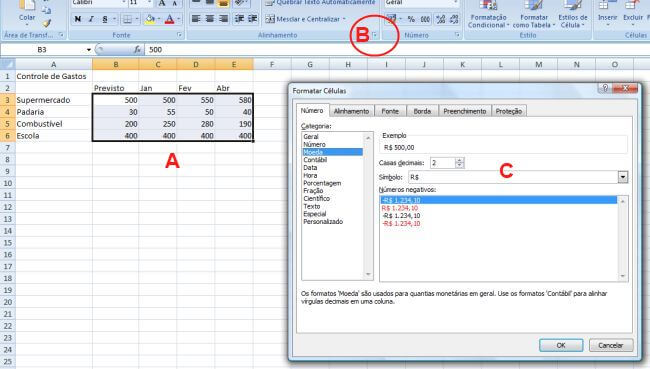The image size is (650, 369).
Task: Apply thousands separator (000) style
Action: pyautogui.click(x=425, y=19)
